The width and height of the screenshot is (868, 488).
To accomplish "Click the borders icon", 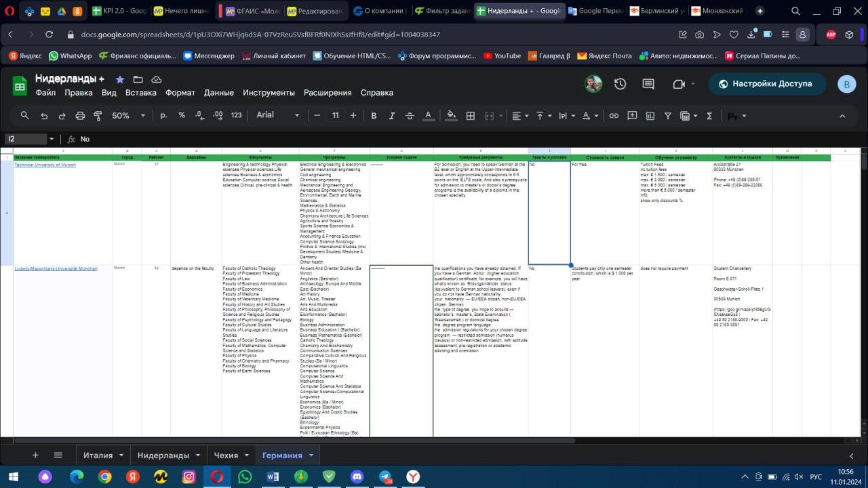I will click(x=470, y=116).
